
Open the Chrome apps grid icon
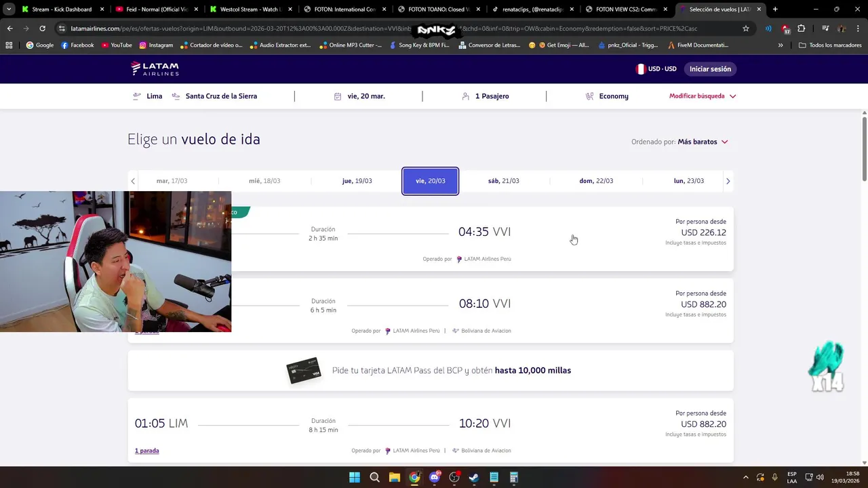click(x=9, y=45)
